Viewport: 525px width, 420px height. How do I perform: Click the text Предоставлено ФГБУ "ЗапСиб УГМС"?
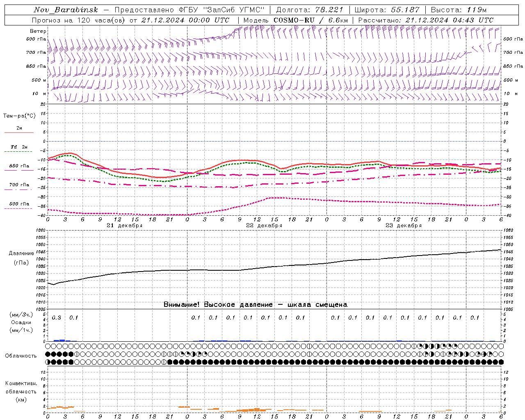189,10
